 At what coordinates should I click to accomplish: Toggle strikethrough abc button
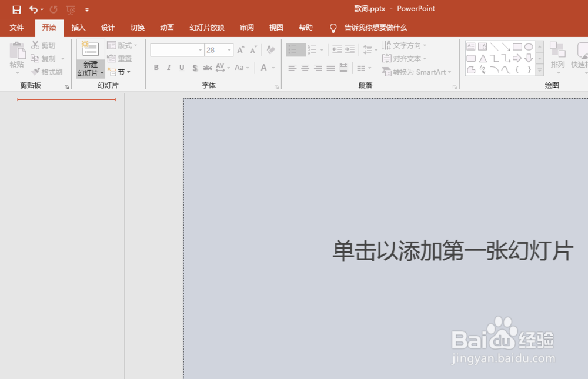[x=208, y=68]
